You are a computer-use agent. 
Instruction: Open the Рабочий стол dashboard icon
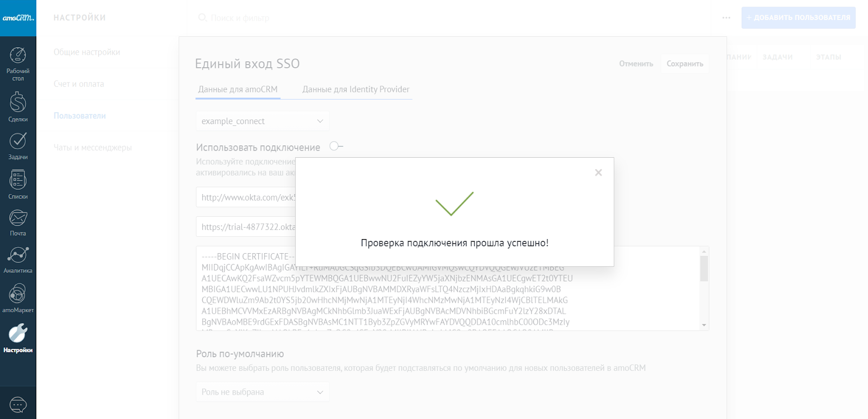(x=18, y=56)
